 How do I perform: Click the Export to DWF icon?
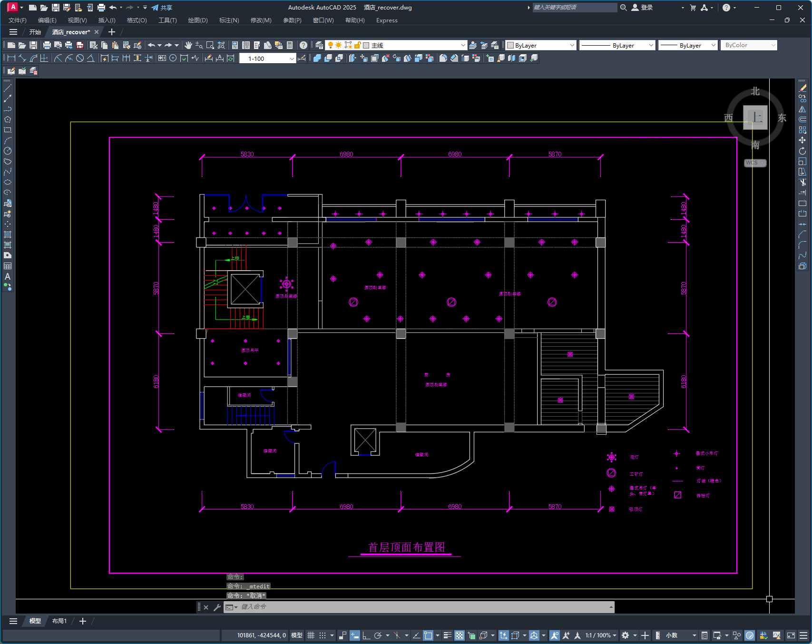click(x=80, y=45)
